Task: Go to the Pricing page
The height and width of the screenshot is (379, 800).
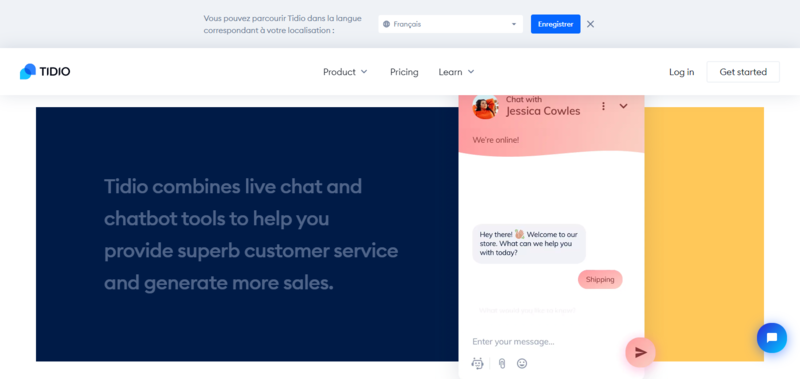Action: point(404,72)
